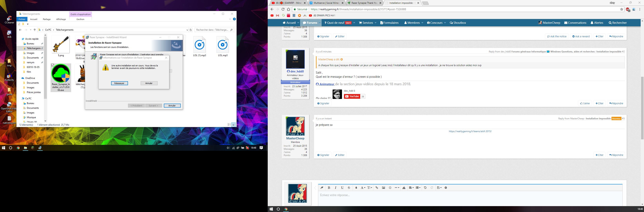Bookmark this page with the star icon
Image resolution: width=644 pixels, height=212 pixels.
click(x=621, y=9)
